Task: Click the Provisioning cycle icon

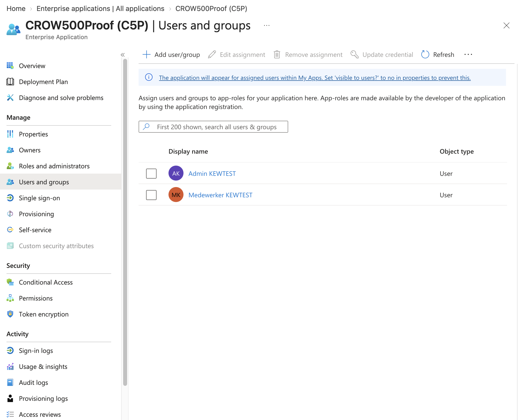Action: click(x=10, y=214)
